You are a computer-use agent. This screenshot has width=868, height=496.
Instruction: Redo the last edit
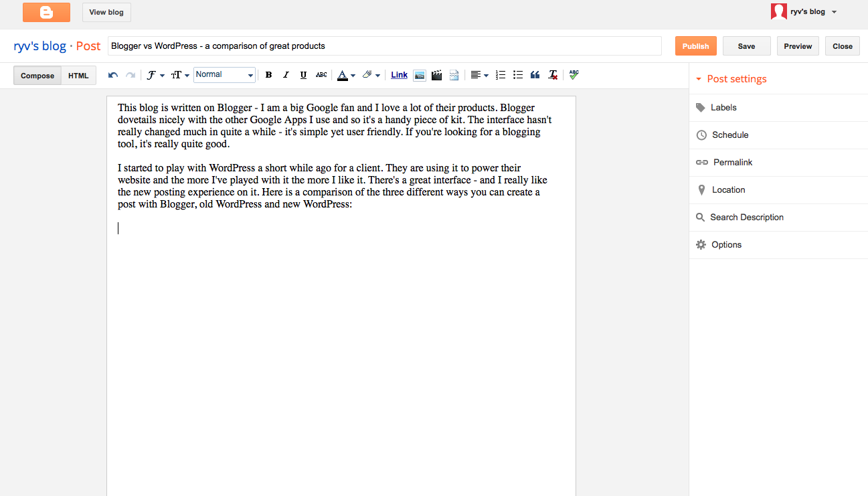pyautogui.click(x=131, y=75)
